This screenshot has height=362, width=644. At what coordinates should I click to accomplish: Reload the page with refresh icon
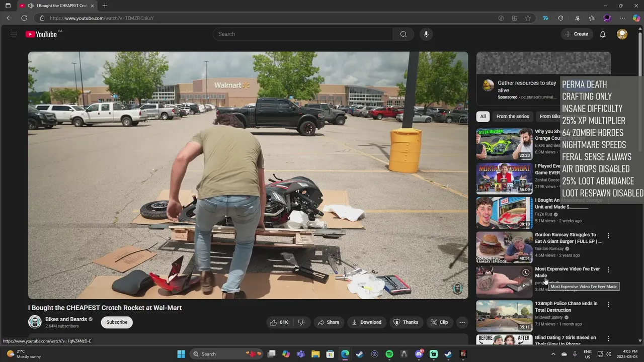click(24, 18)
